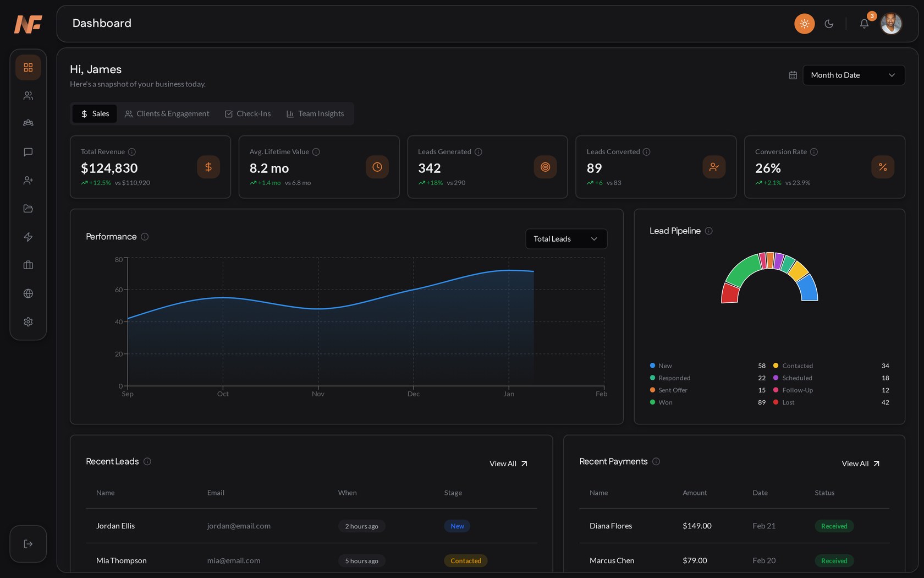Click the Stage column header in Recent Leads
This screenshot has width=924, height=578.
[453, 493]
